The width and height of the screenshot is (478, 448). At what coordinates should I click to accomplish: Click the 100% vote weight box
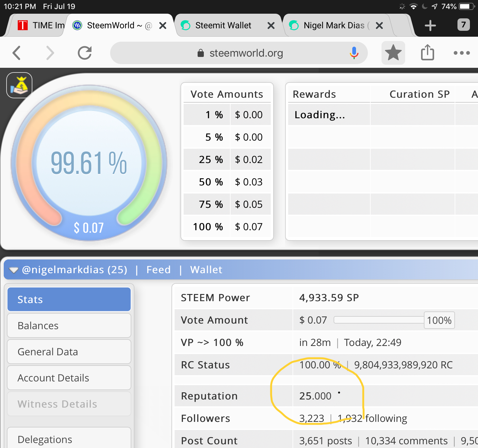[x=439, y=320]
